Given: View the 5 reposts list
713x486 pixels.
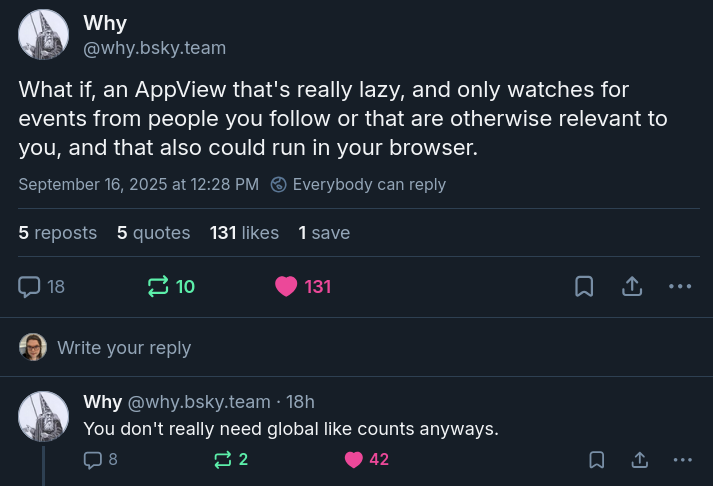Looking at the screenshot, I should click(58, 233).
